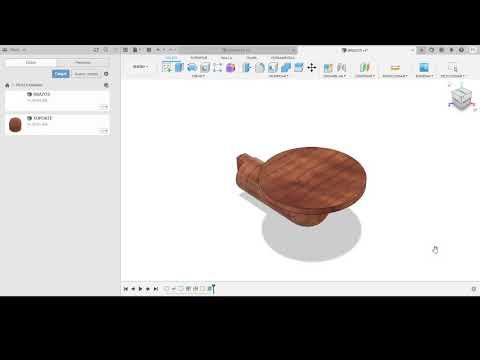The image size is (480, 360).
Task: Go to home folder in data panel
Action: [7, 85]
